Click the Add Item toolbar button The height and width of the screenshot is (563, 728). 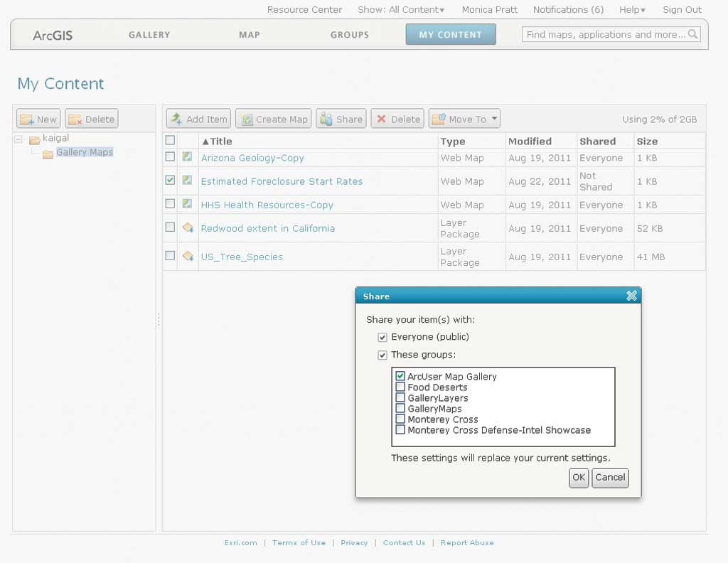pos(199,119)
